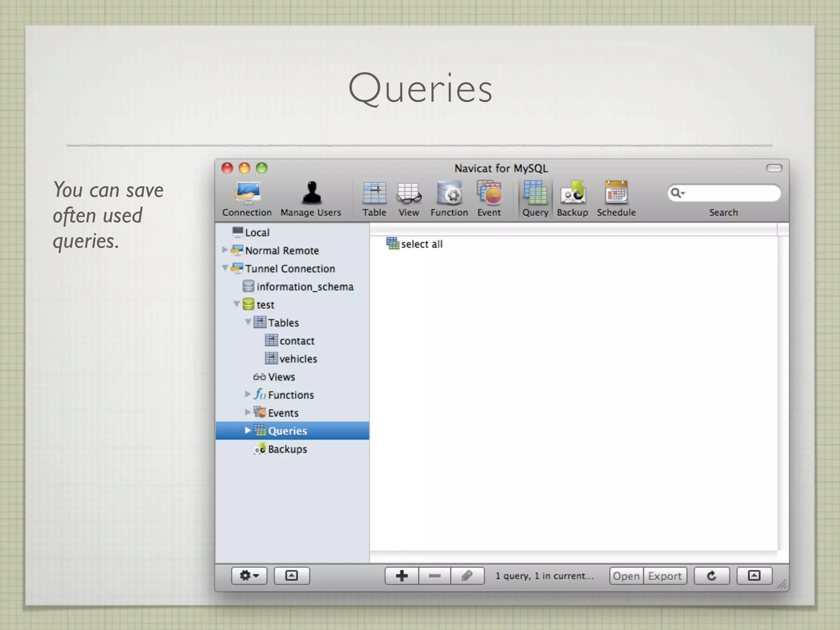This screenshot has width=840, height=630.
Task: Expand the Queries node
Action: coord(248,430)
